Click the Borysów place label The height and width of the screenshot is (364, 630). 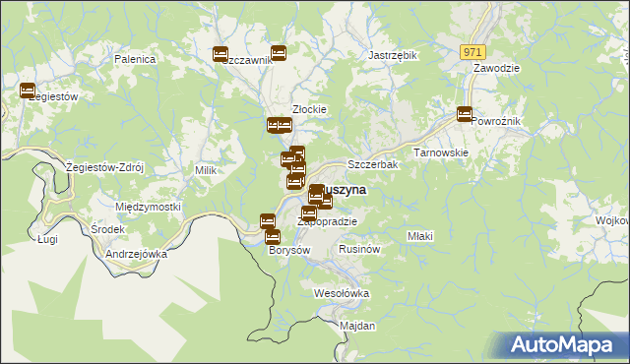click(x=289, y=250)
